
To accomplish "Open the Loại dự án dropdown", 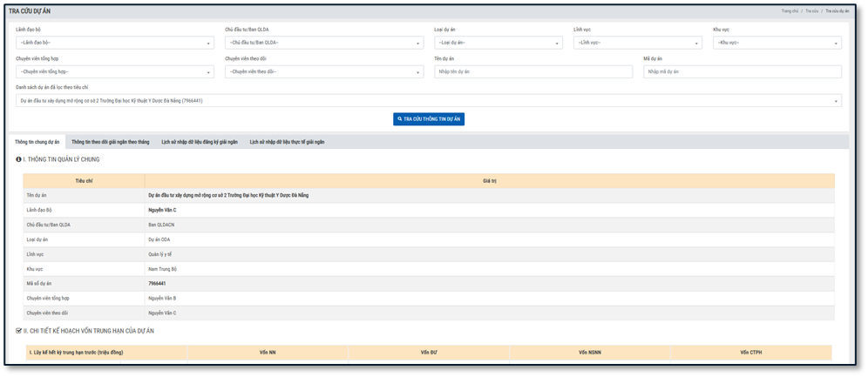I will (x=498, y=43).
